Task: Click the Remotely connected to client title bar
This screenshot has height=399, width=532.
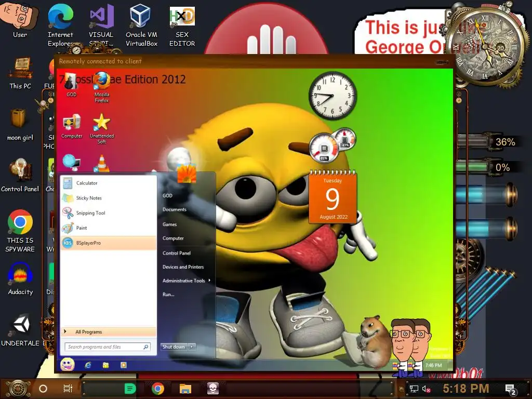Action: (x=255, y=61)
